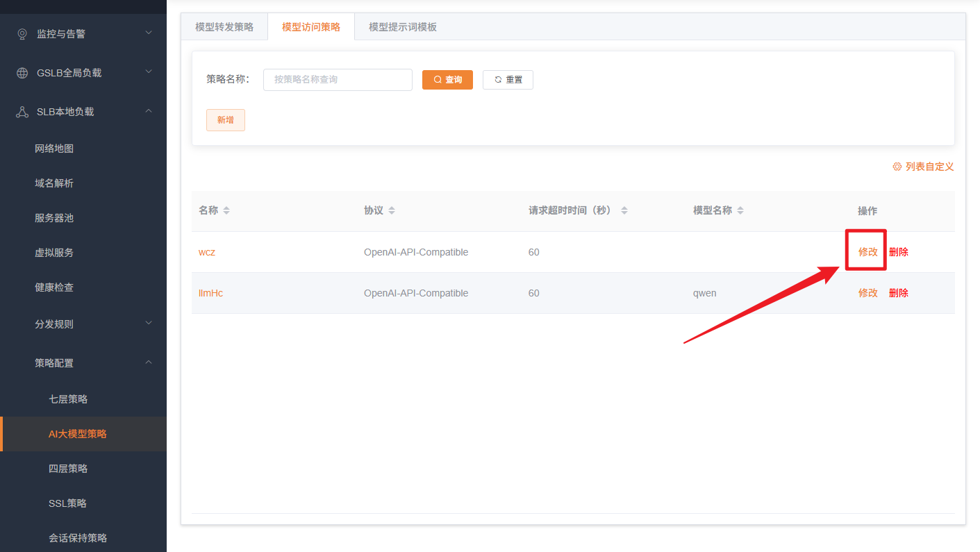
Task: Collapse the 策略配置 submenu chevron
Action: [x=149, y=362]
